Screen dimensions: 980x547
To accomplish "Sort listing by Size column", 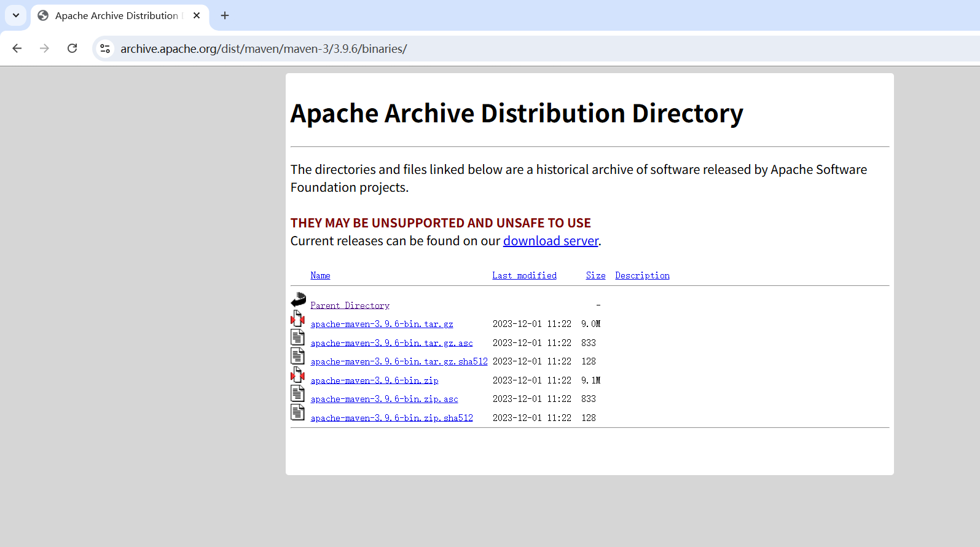I will pos(595,275).
